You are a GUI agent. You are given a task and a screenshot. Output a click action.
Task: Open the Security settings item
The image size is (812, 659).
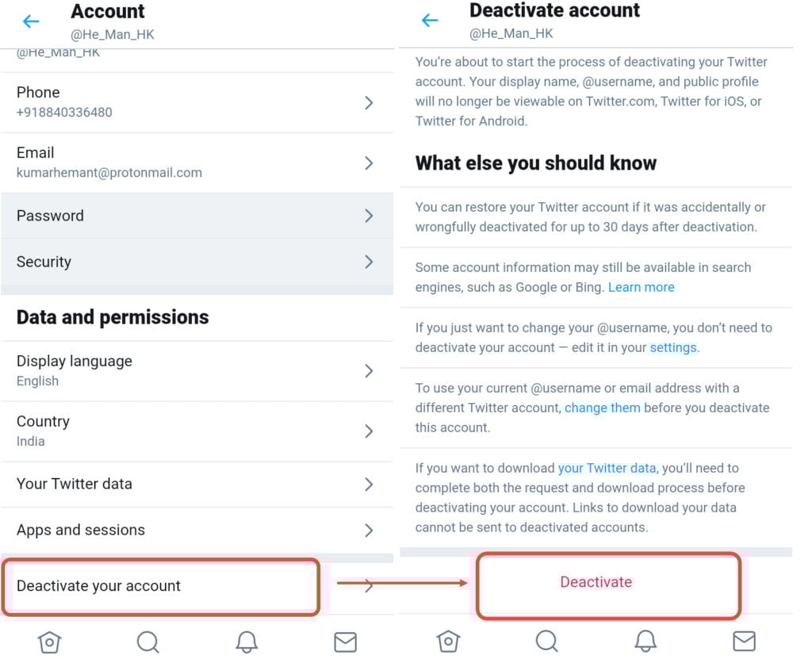coord(197,262)
